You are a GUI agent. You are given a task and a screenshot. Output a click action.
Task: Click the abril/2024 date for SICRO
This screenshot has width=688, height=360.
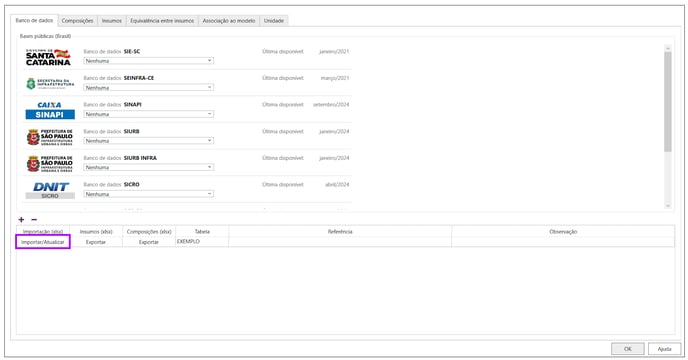coord(337,184)
